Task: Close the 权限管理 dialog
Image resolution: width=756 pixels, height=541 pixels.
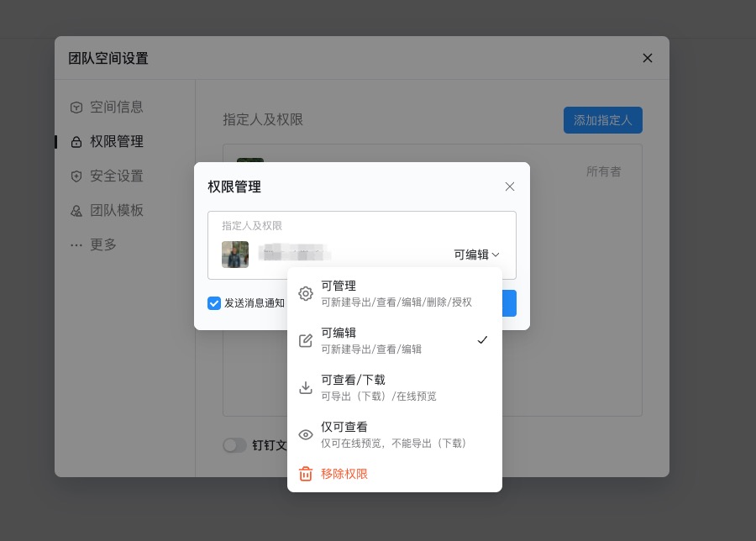Action: click(510, 186)
